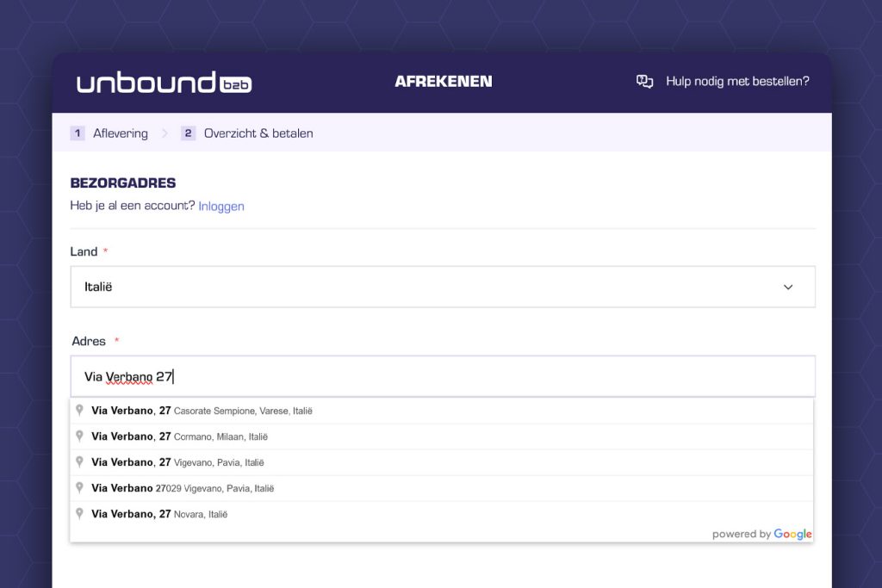Click the pin icon beside Casorate Sempione

(80, 411)
